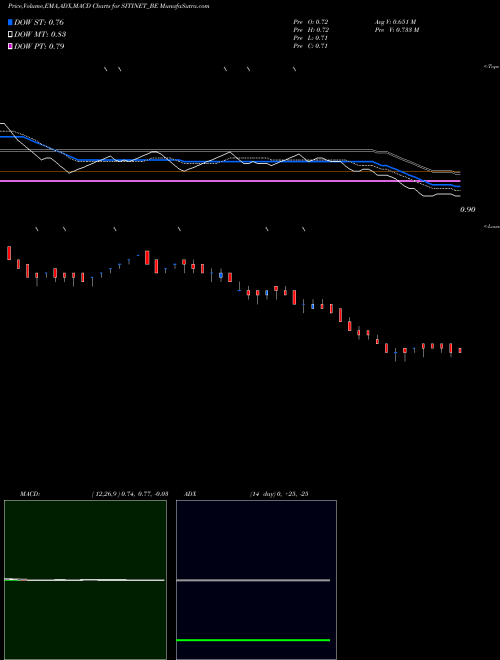
Task: Click the 'Pre C: 0.71' close value
Action: pyautogui.click(x=311, y=46)
